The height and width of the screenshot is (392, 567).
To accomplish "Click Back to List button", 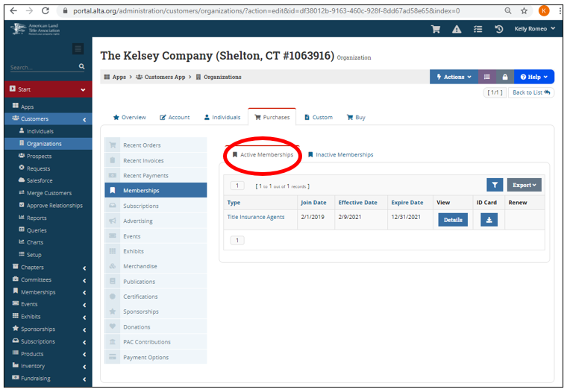I will (531, 92).
